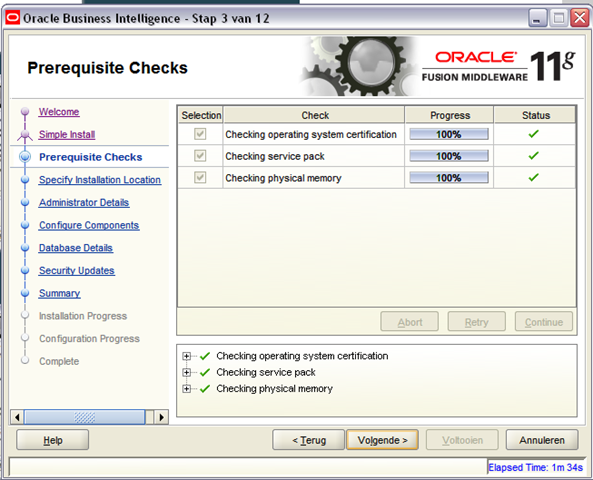The width and height of the screenshot is (593, 480).
Task: Open Security Updates step
Action: pos(77,270)
